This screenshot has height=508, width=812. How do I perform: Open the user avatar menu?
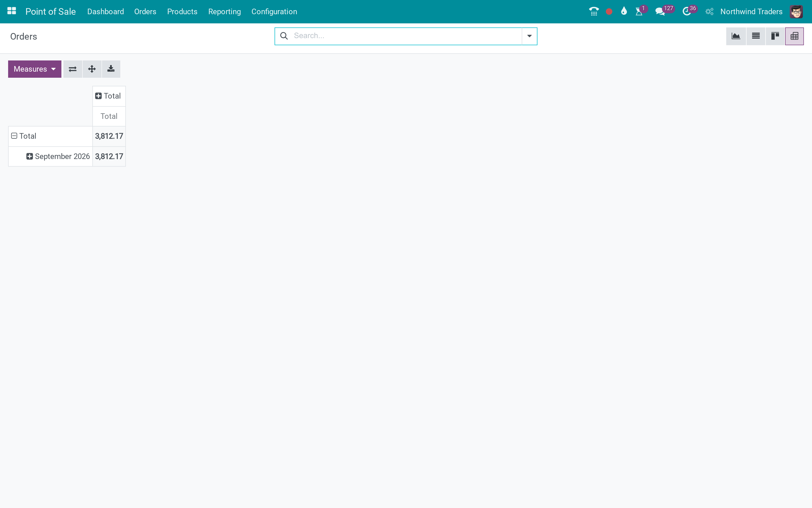pos(796,12)
